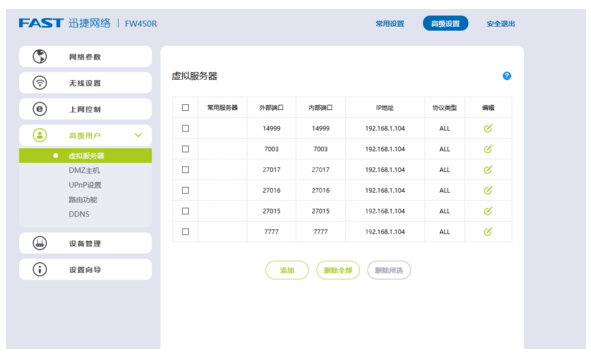Edit the port 27016 rule
This screenshot has width=591, height=364.
[488, 190]
